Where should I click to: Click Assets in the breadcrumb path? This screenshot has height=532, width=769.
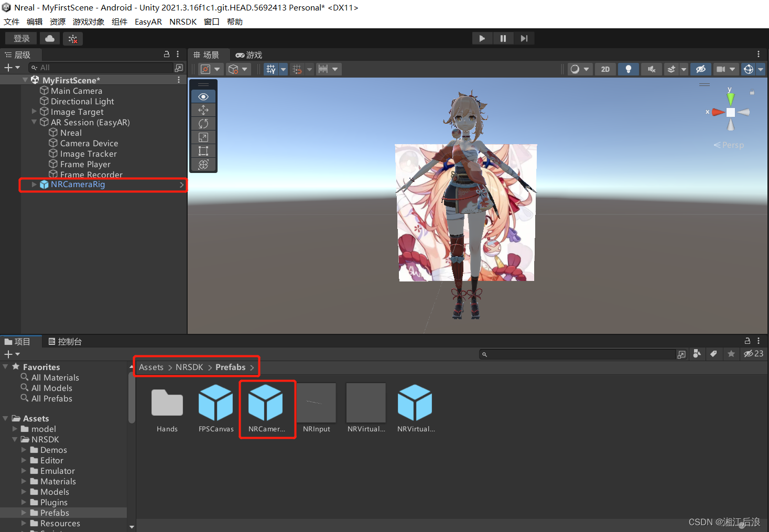pos(151,367)
